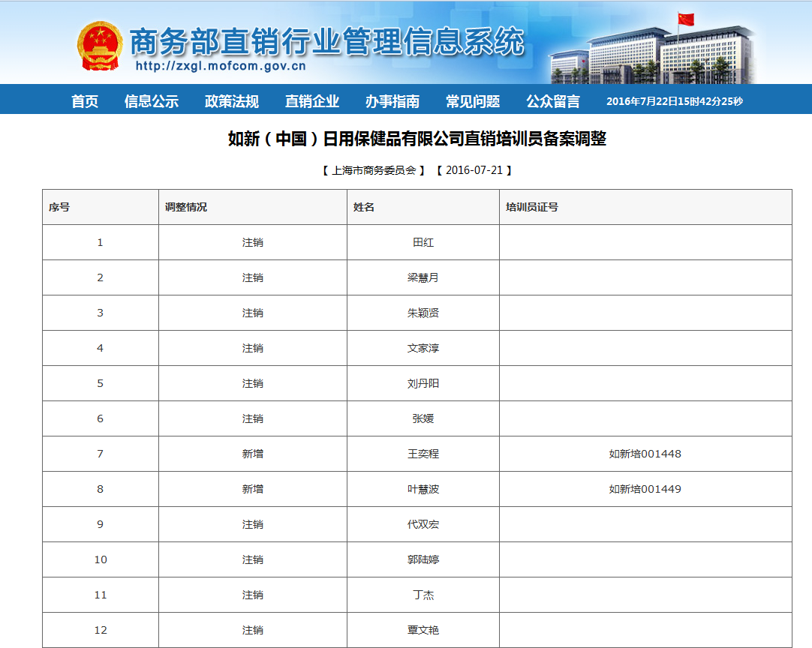
Task: Select 直销企业 in the navigation bar
Action: pyautogui.click(x=311, y=101)
